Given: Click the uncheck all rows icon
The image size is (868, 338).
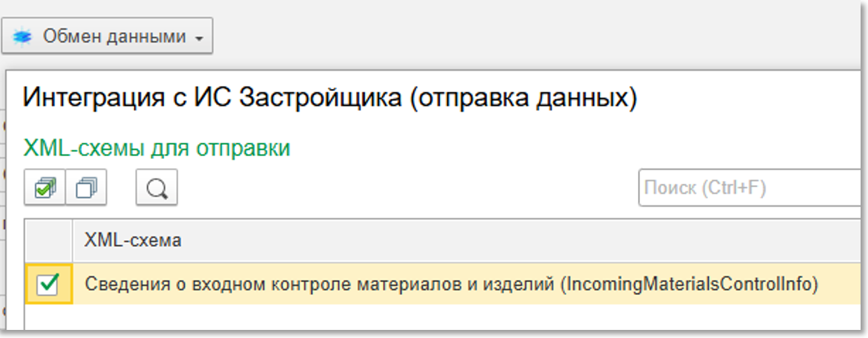Looking at the screenshot, I should pos(86,188).
